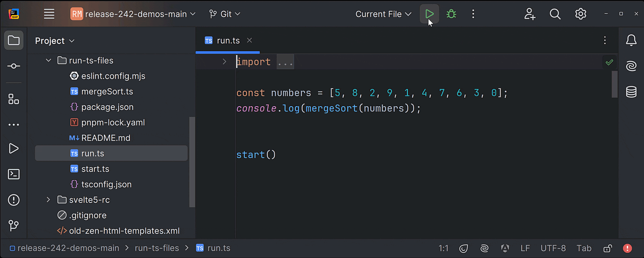
Task: Open mergeSort.ts in the project tree
Action: coord(107,92)
